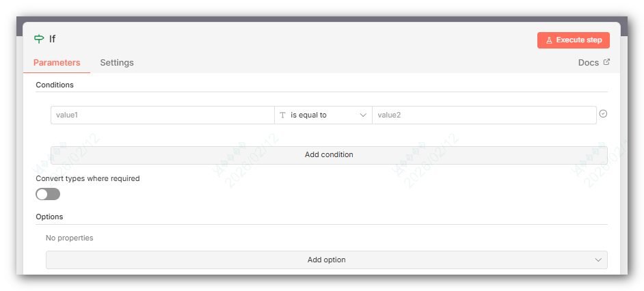This screenshot has width=644, height=291.
Task: Open the 'is equal to' operator dropdown
Action: point(323,115)
